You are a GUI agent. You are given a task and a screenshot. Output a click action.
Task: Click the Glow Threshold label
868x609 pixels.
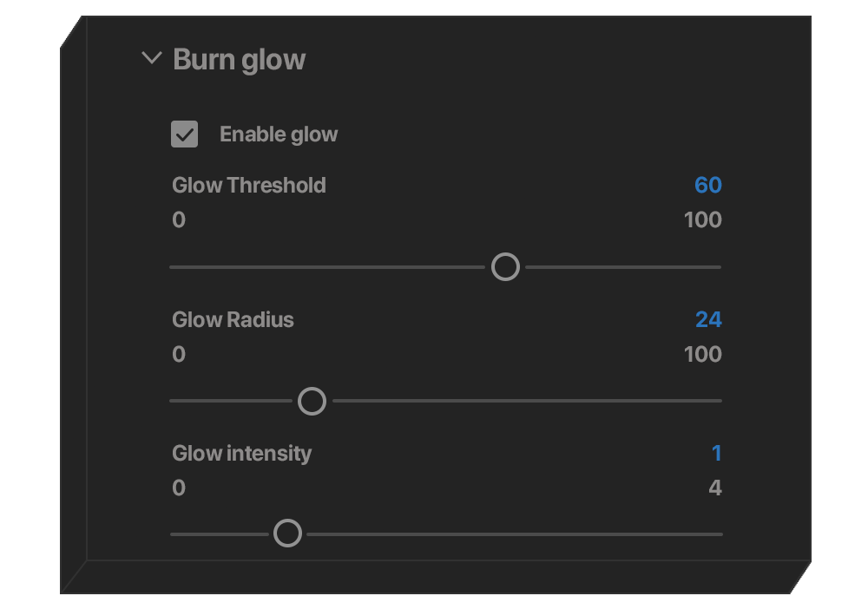pos(249,185)
